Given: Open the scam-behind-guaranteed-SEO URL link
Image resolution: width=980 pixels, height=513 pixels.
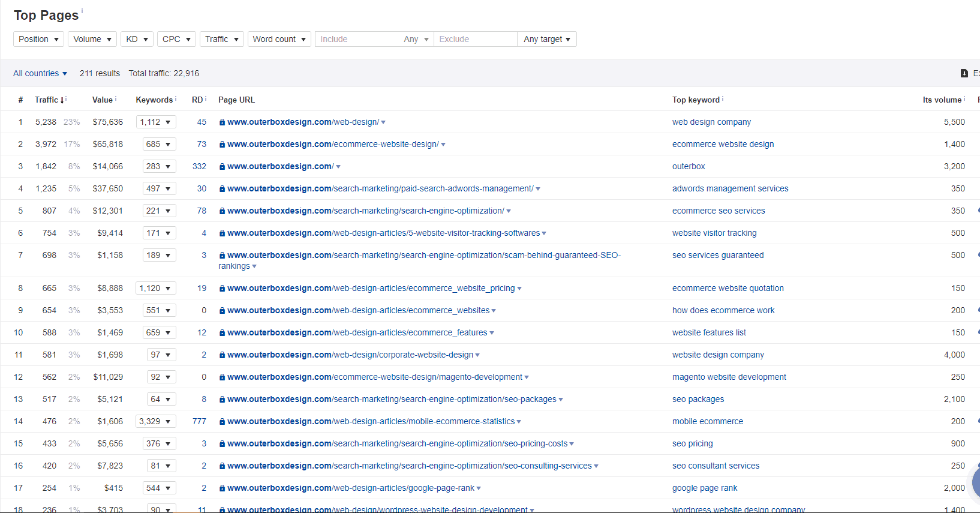Looking at the screenshot, I should [x=420, y=260].
